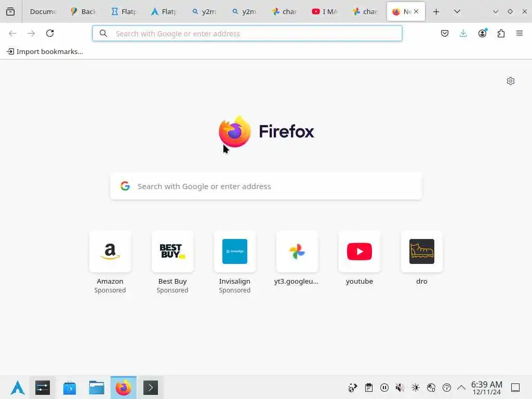The height and width of the screenshot is (399, 532).
Task: Expand the list all tabs chevron
Action: (x=457, y=11)
